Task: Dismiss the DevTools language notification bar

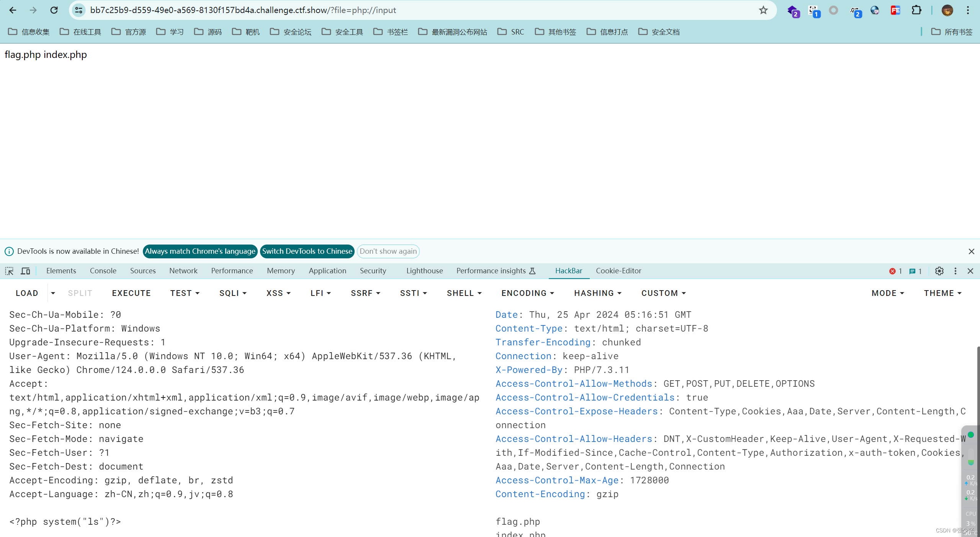Action: 971,251
